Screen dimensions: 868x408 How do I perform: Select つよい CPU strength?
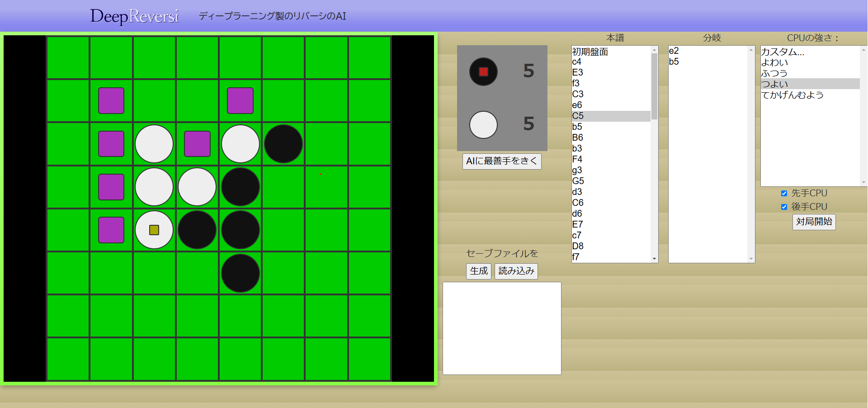[810, 84]
